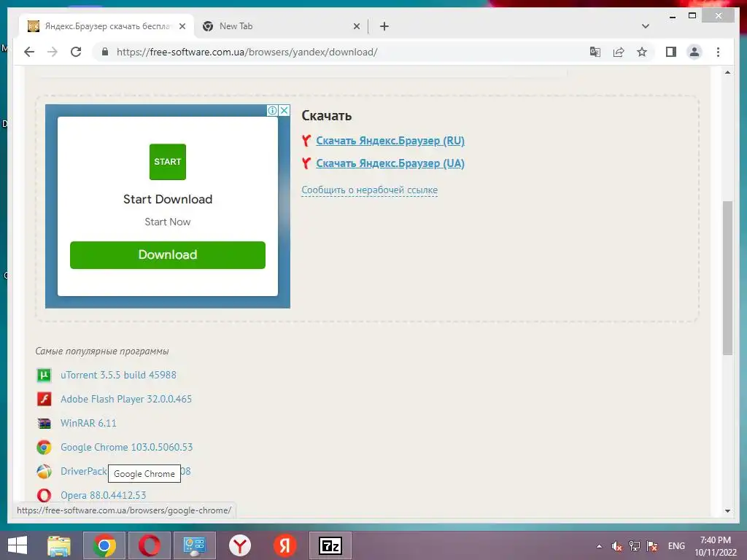Open the ad info icon
Screen dimensions: 747x560
pyautogui.click(x=272, y=111)
